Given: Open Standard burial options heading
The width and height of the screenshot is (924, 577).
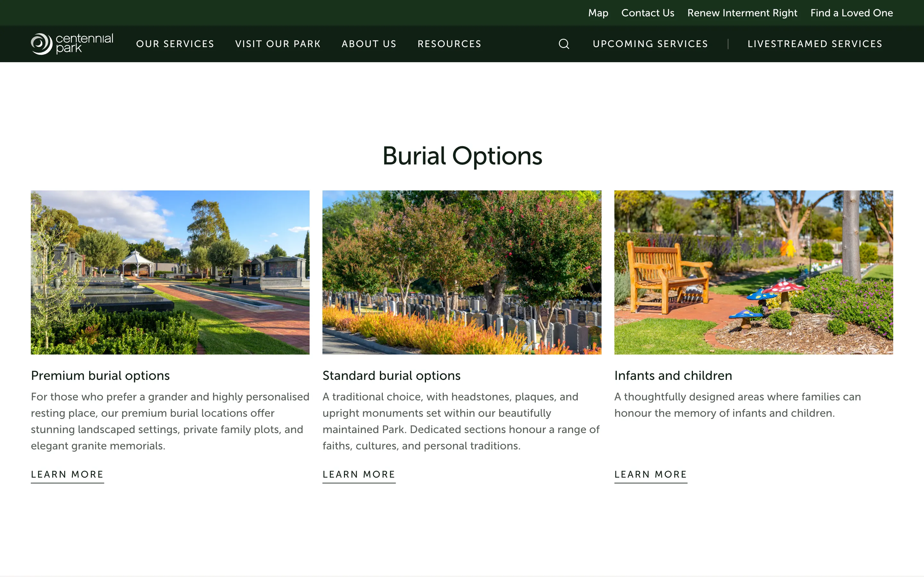Looking at the screenshot, I should (391, 375).
